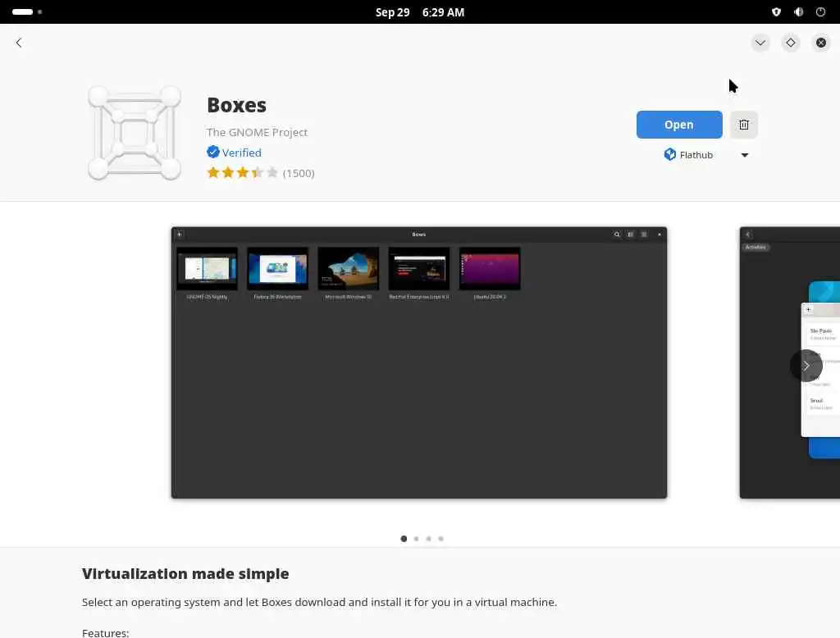Image resolution: width=840 pixels, height=638 pixels.
Task: Click The GNOME Project developer name
Action: point(257,132)
